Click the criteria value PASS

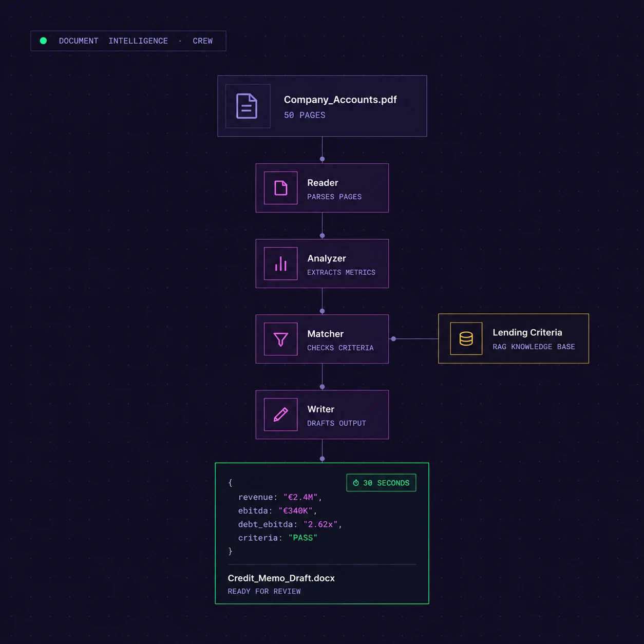coord(303,538)
